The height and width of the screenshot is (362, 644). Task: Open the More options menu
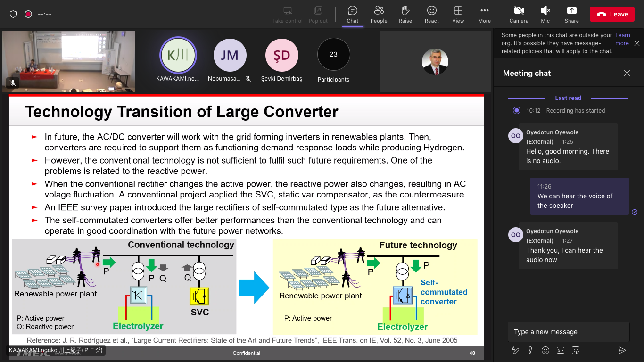(x=484, y=14)
